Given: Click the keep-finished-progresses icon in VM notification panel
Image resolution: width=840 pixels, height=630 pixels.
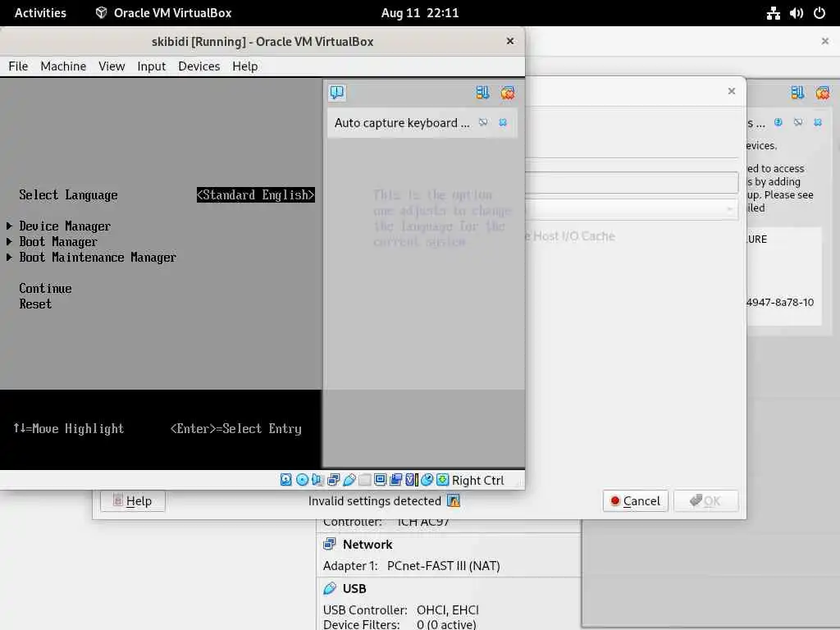Looking at the screenshot, I should [x=482, y=93].
